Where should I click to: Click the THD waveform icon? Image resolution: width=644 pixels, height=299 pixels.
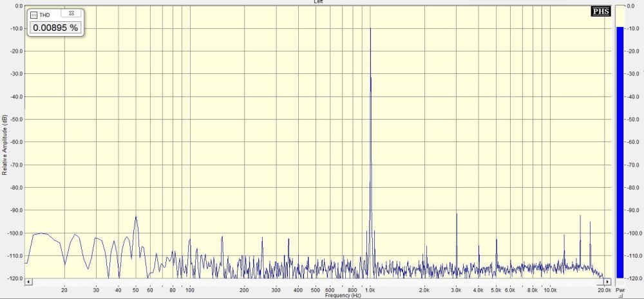point(33,14)
